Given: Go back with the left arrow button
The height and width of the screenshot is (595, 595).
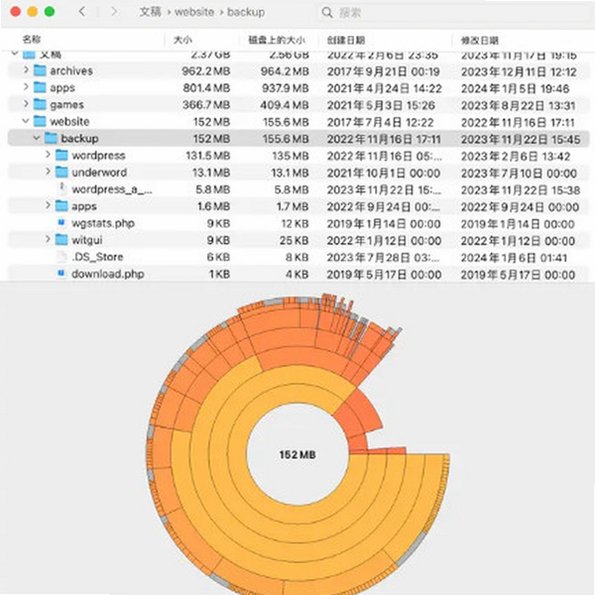Looking at the screenshot, I should [82, 11].
